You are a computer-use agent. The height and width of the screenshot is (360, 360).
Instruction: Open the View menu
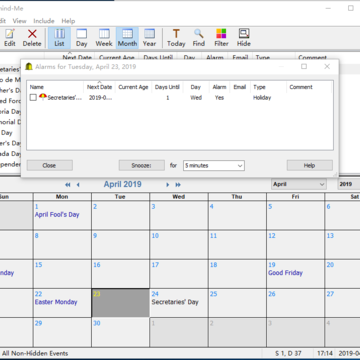(x=19, y=21)
